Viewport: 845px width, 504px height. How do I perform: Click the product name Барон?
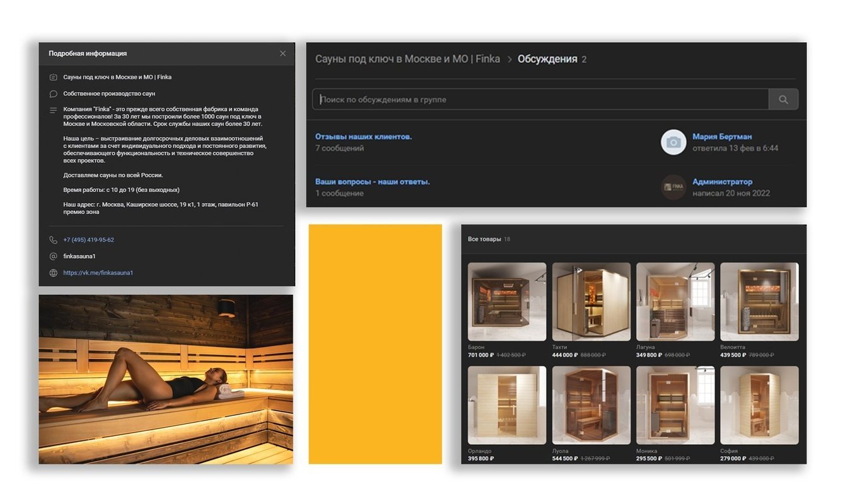point(476,347)
